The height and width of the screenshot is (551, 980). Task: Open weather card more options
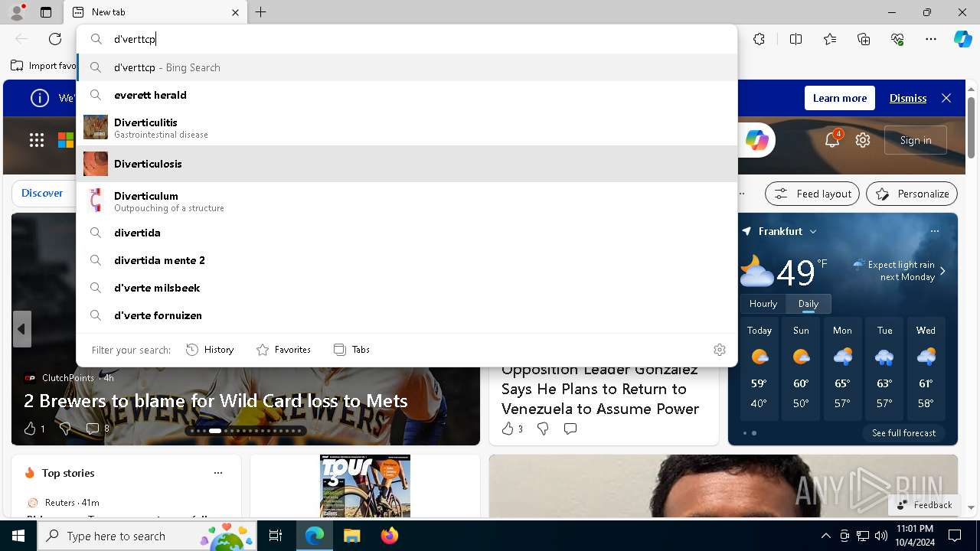pos(934,231)
